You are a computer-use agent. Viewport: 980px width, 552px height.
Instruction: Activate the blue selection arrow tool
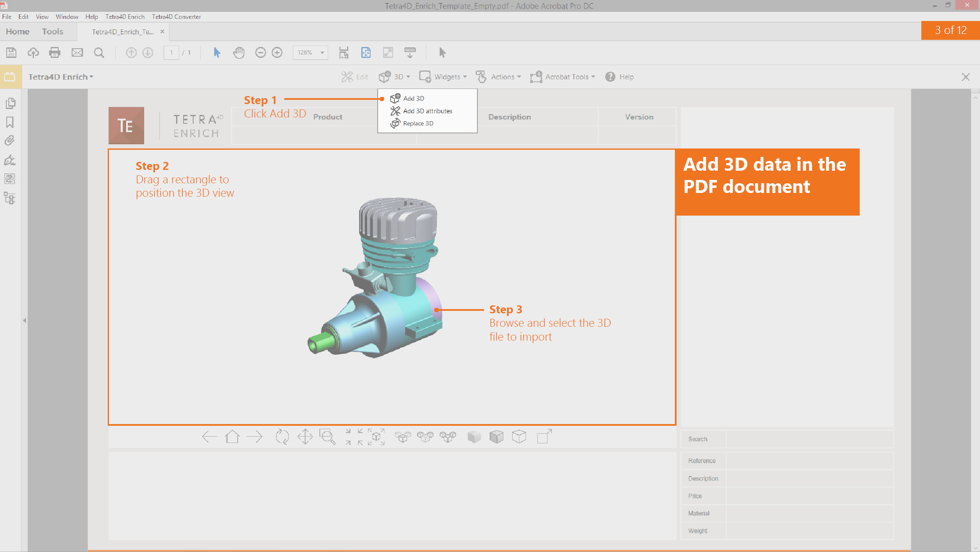(x=217, y=52)
